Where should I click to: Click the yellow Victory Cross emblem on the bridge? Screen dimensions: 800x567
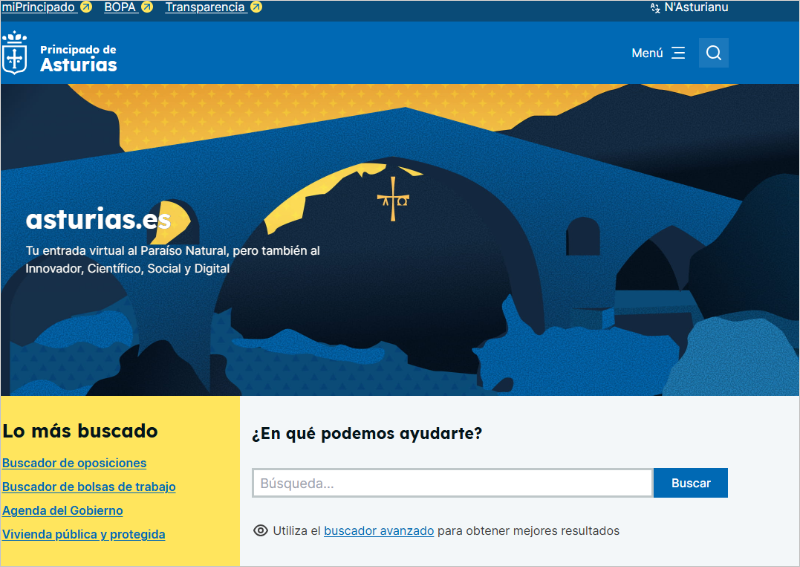[x=393, y=199]
